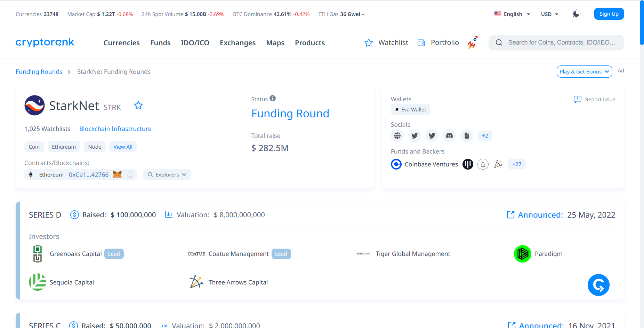
Task: Open the English language dropdown
Action: 512,14
